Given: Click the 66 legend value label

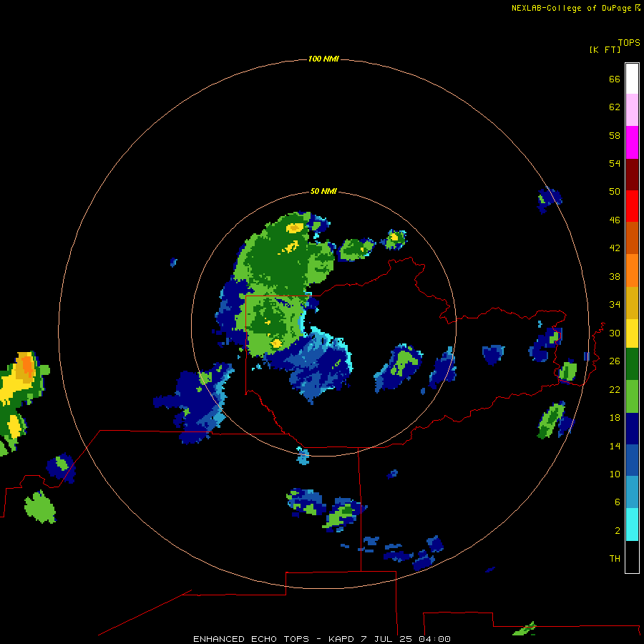Looking at the screenshot, I should click(x=615, y=79).
